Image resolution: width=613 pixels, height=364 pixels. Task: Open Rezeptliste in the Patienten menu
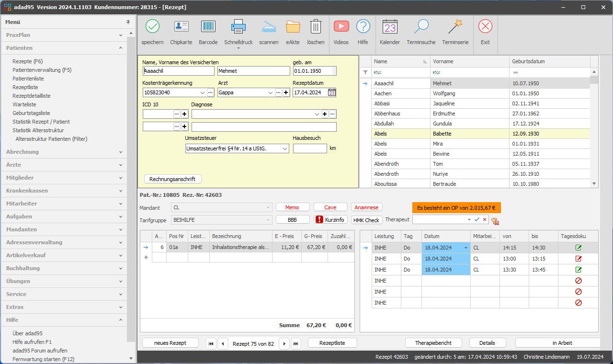[x=25, y=87]
